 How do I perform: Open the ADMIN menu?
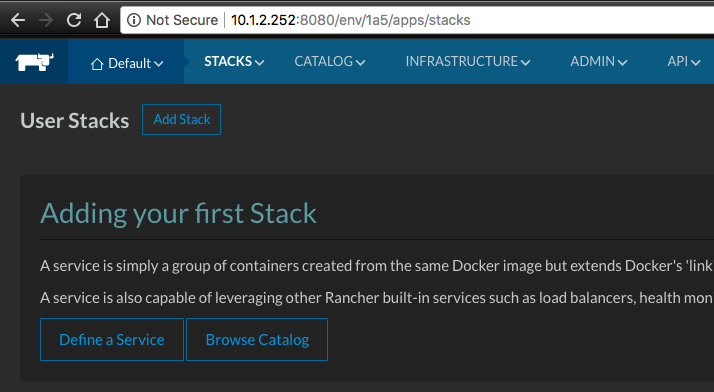point(598,61)
